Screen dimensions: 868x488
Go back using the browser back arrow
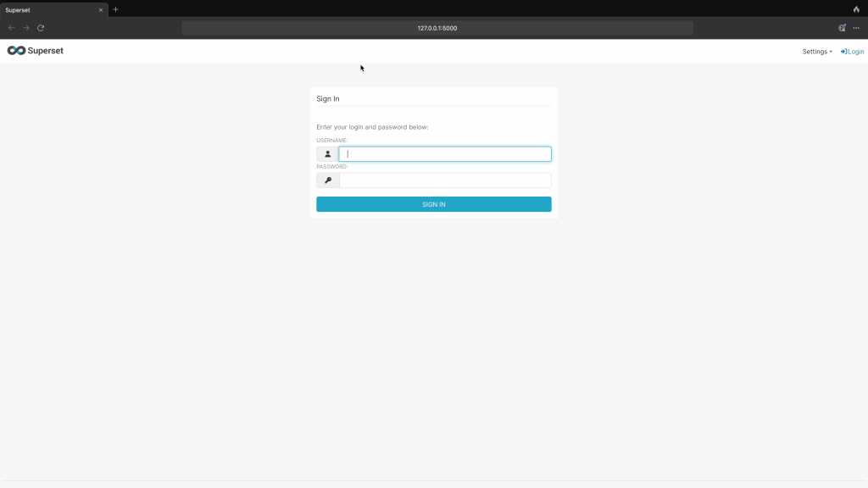(x=11, y=28)
